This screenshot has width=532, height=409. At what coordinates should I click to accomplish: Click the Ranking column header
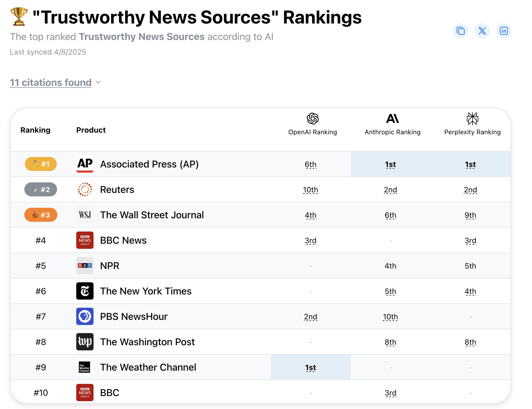pos(35,130)
